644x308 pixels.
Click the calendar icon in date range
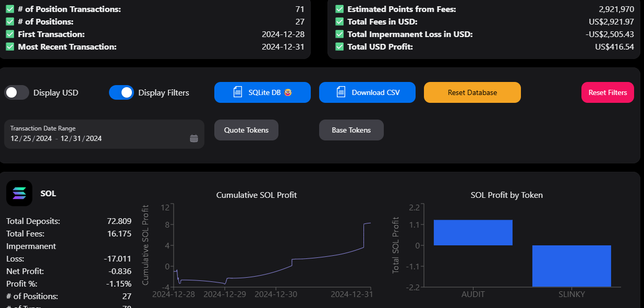point(194,138)
